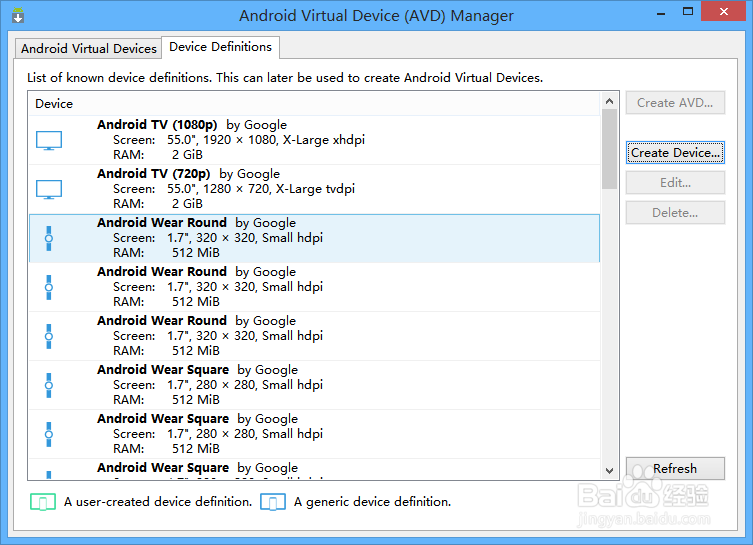This screenshot has width=753, height=545.
Task: Click the 'A generic device definition.' label
Action: coord(373,502)
